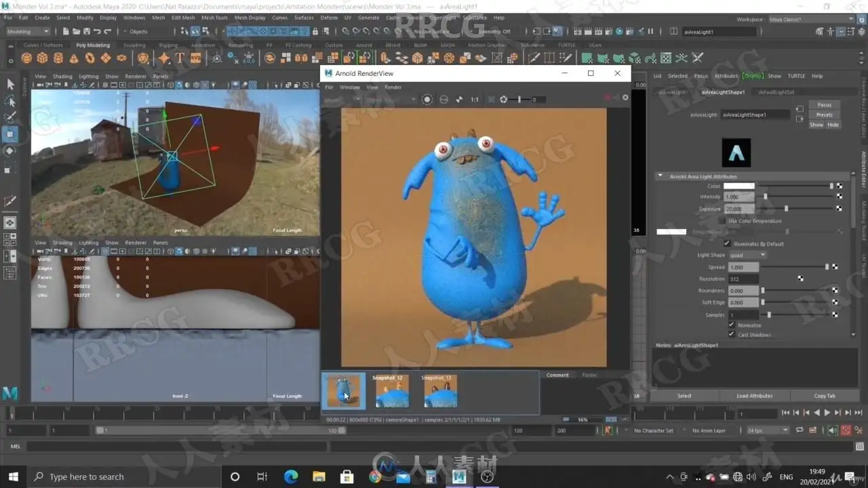
Task: Click the Hide button in Attribute Editor
Action: click(x=833, y=125)
